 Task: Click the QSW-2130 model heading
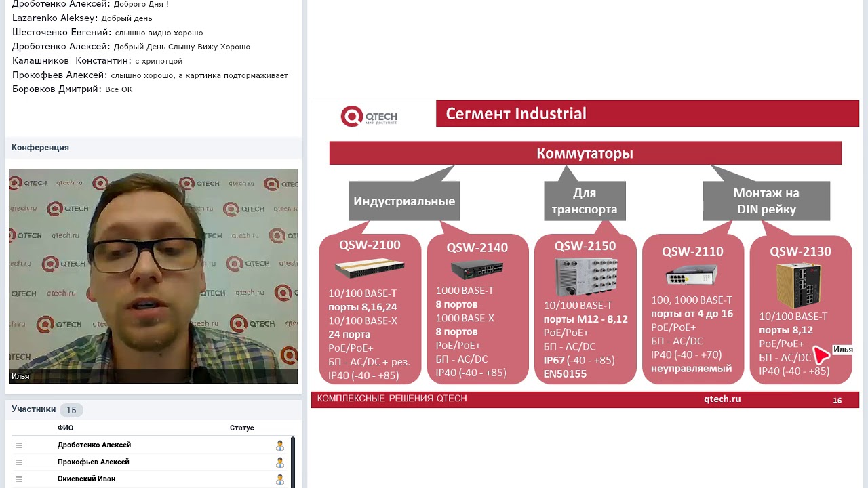[800, 251]
